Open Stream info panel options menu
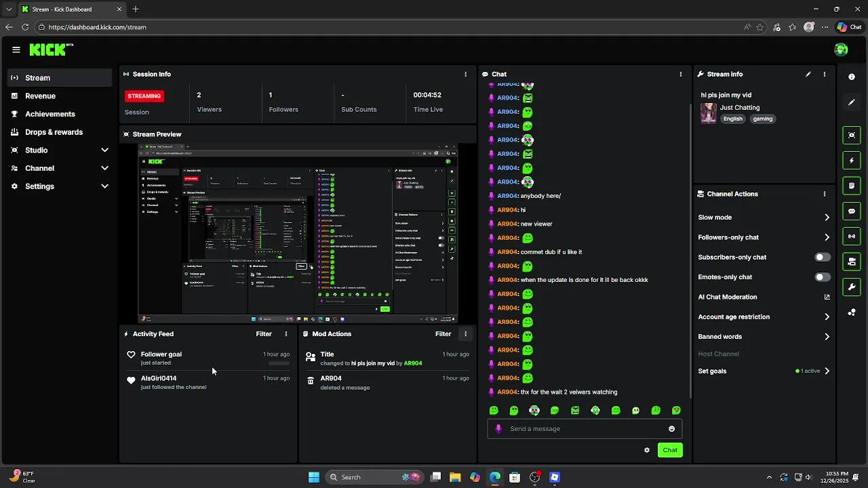 coord(825,74)
